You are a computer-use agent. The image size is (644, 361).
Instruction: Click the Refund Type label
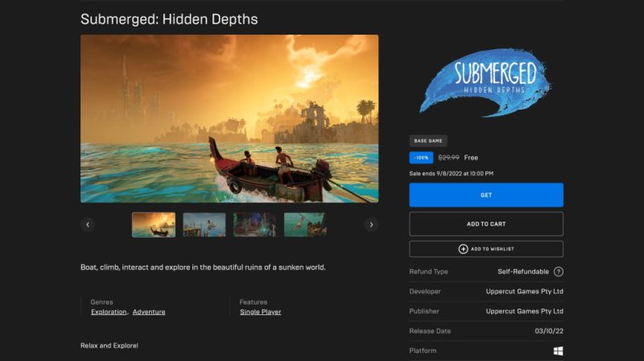coord(428,272)
